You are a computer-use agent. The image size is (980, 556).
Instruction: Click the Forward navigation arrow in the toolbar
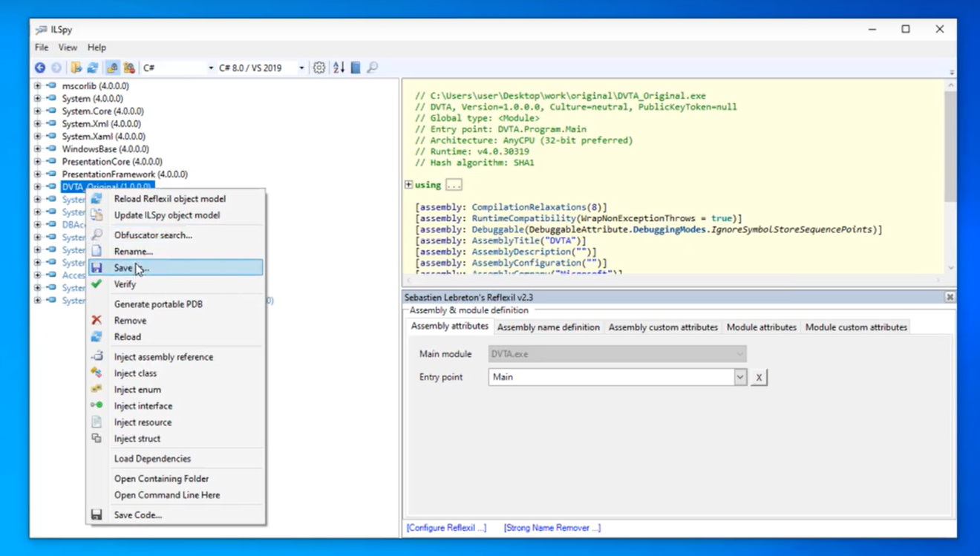point(56,68)
